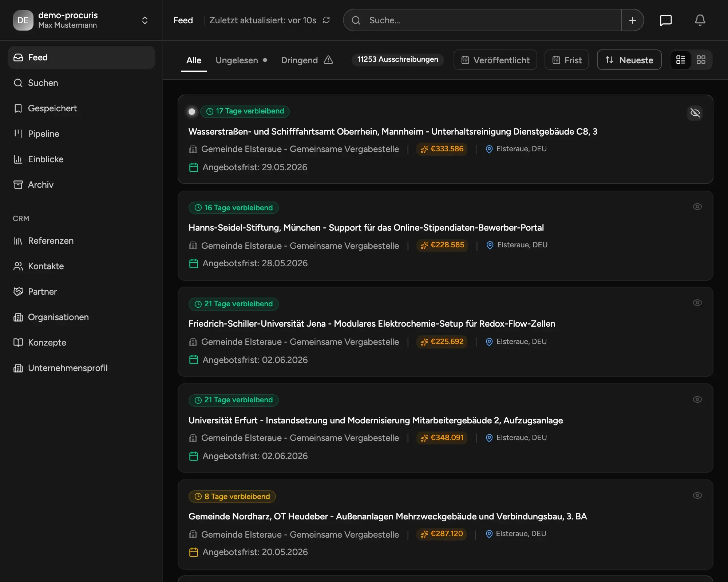
Task: Go to Referenzen
Action: click(x=82, y=241)
